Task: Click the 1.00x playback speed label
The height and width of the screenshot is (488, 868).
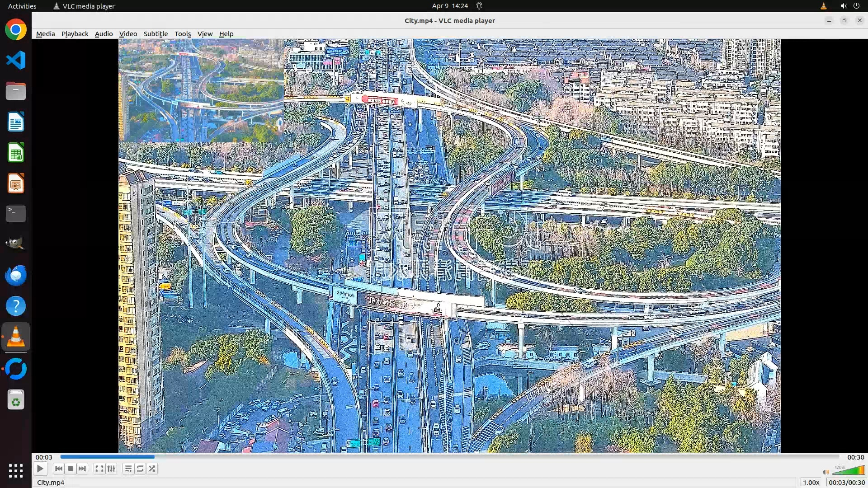Action: (811, 483)
